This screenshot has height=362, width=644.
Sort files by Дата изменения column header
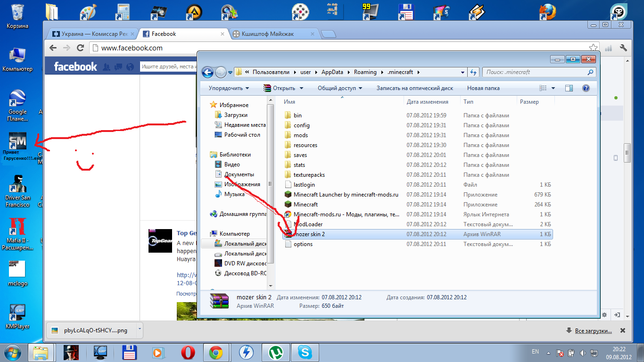click(x=432, y=102)
